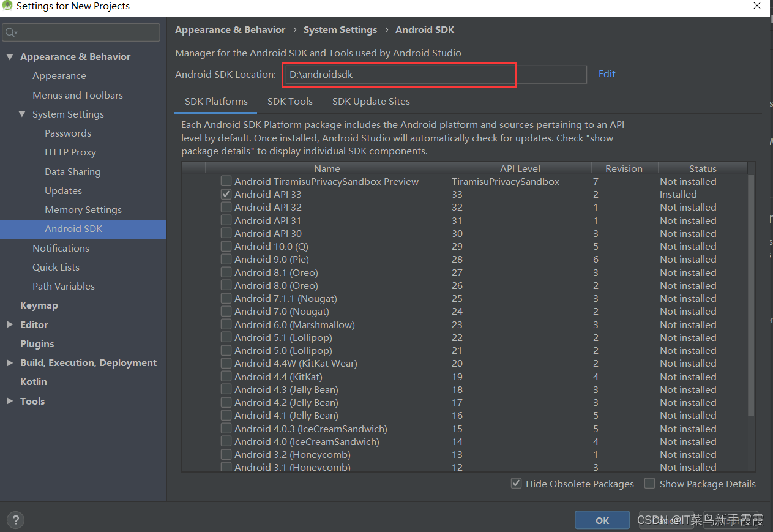Check the Android 4.4W (KitKat Wear) checkbox
The width and height of the screenshot is (773, 532).
[226, 363]
